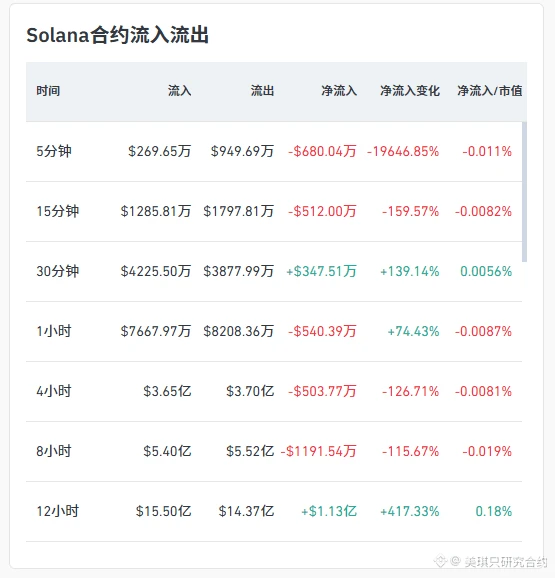Click the 净流入变化 column header
The height and width of the screenshot is (578, 555).
tap(410, 91)
